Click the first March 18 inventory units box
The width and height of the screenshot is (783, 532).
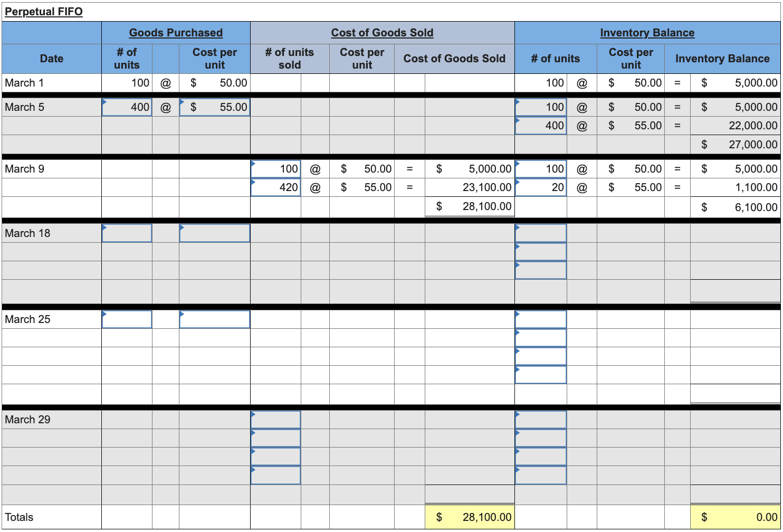point(540,233)
